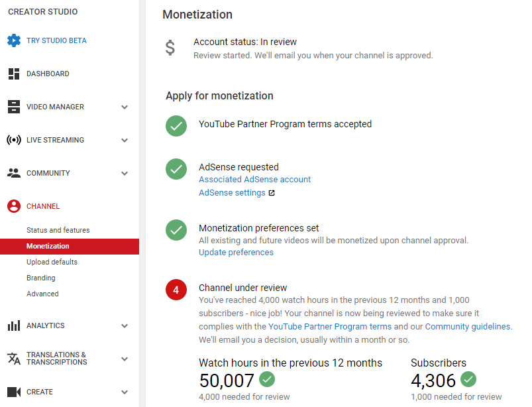Select Community in the sidebar
The height and width of the screenshot is (407, 532).
coord(48,173)
